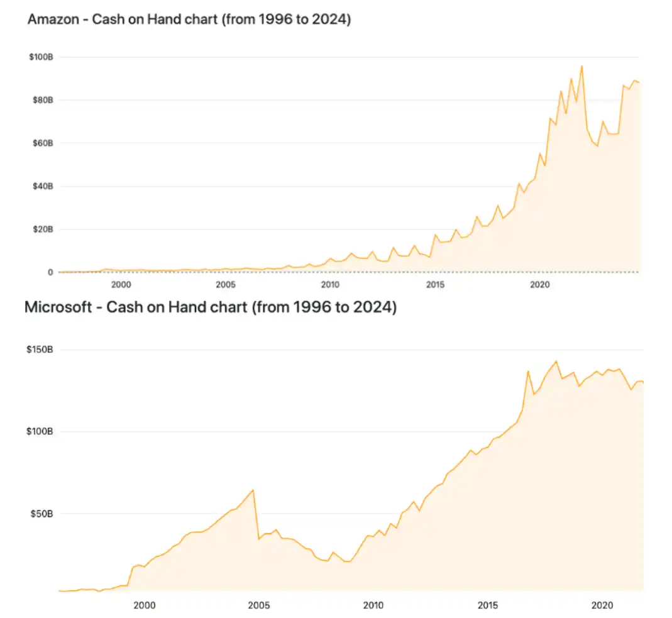Click 2015 on the Microsoft chart x-axis
The height and width of the screenshot is (618, 672).
point(488,605)
